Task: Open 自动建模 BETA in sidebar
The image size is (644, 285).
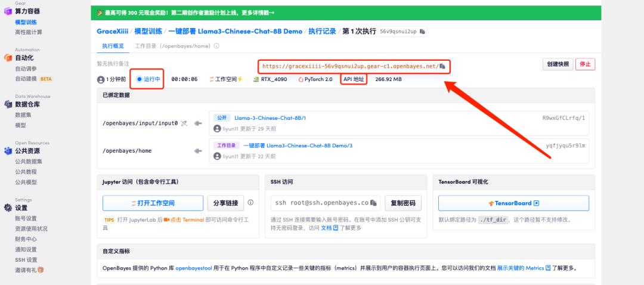Action: 34,79
